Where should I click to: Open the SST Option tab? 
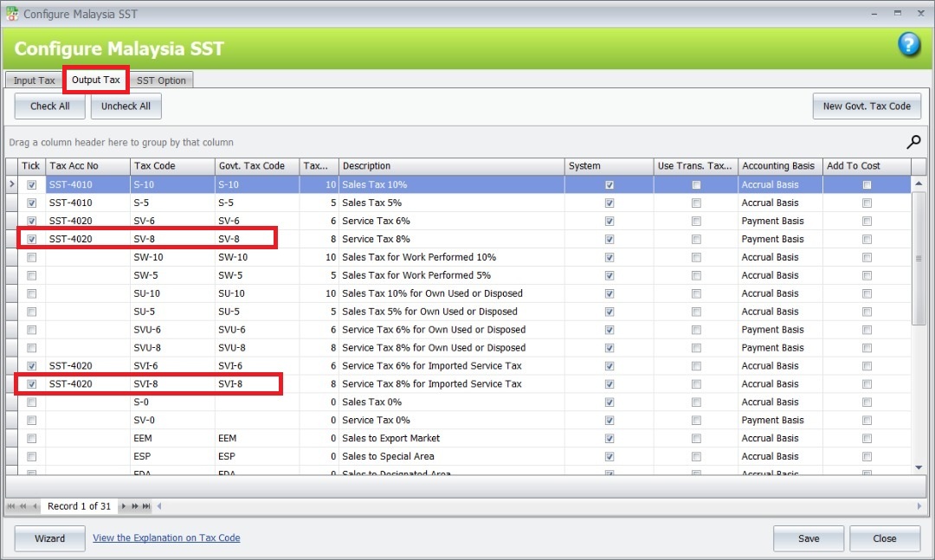(x=161, y=80)
